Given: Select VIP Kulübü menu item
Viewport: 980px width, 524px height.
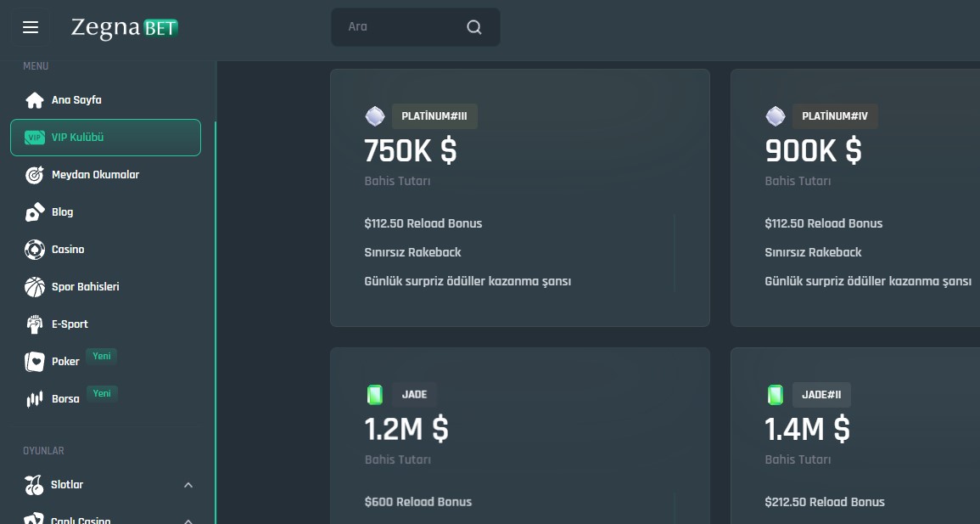Looking at the screenshot, I should click(105, 138).
